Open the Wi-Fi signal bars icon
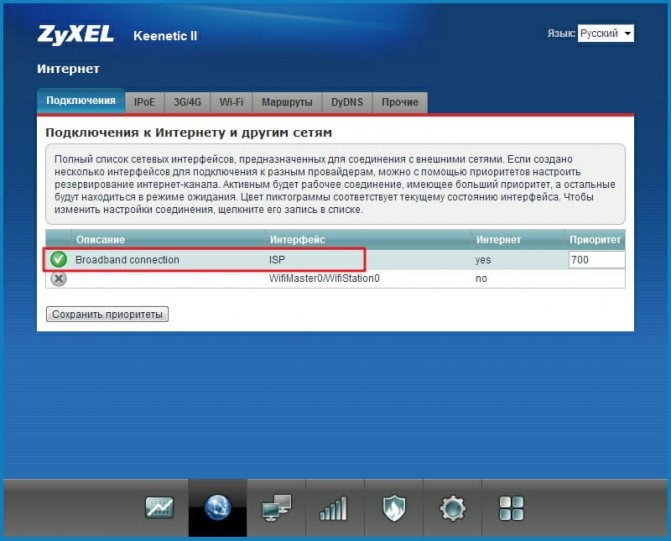The width and height of the screenshot is (671, 541). (334, 508)
